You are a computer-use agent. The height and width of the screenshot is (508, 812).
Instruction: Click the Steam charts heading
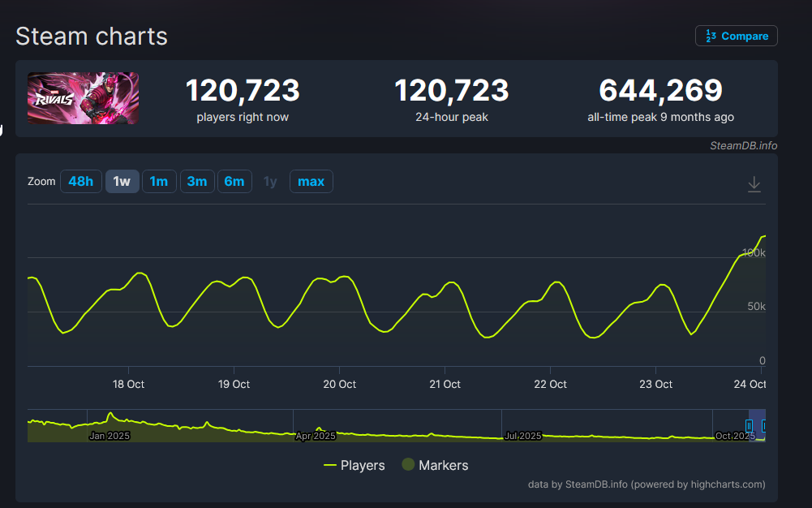pos(92,37)
